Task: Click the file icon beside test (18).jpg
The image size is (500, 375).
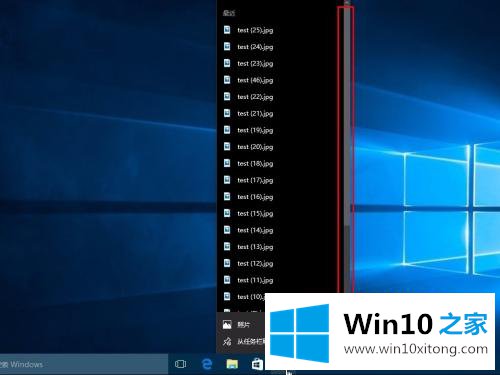Action: tap(227, 163)
